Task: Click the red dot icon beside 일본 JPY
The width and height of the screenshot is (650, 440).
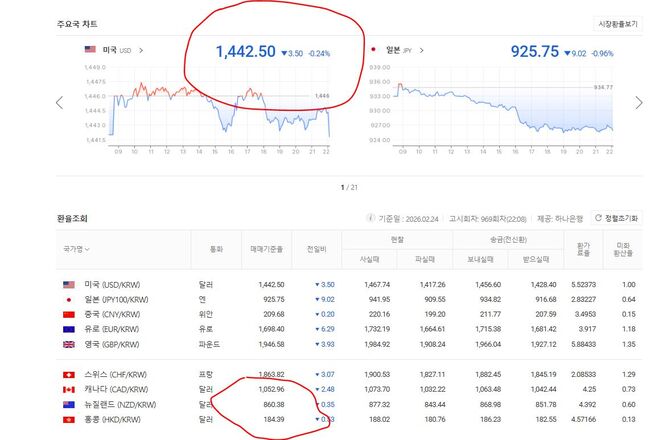Action: 373,49
